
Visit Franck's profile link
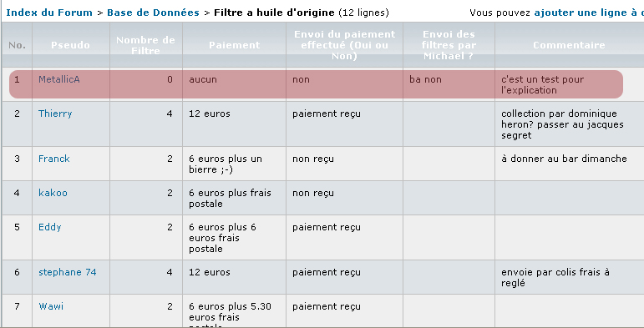(x=53, y=159)
